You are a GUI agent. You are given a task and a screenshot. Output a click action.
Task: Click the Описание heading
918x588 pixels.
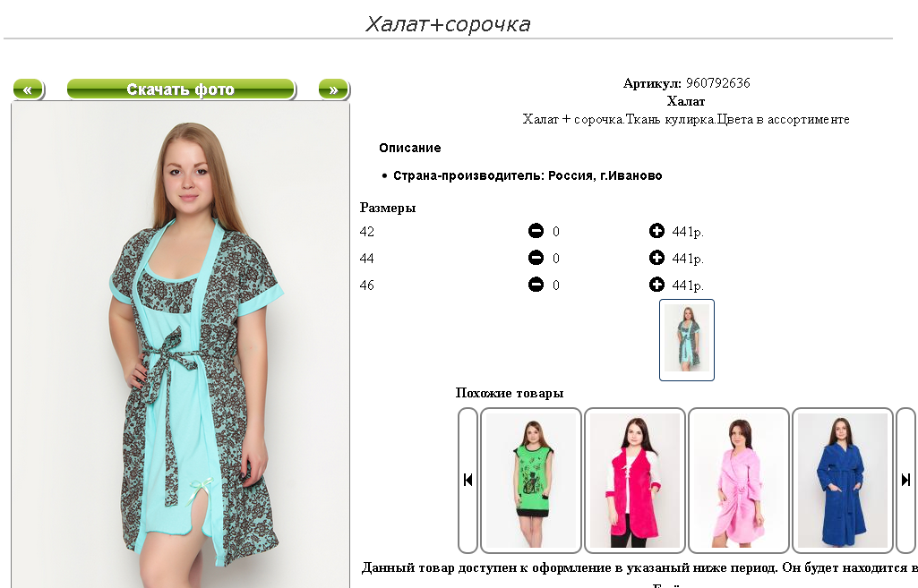pyautogui.click(x=410, y=148)
